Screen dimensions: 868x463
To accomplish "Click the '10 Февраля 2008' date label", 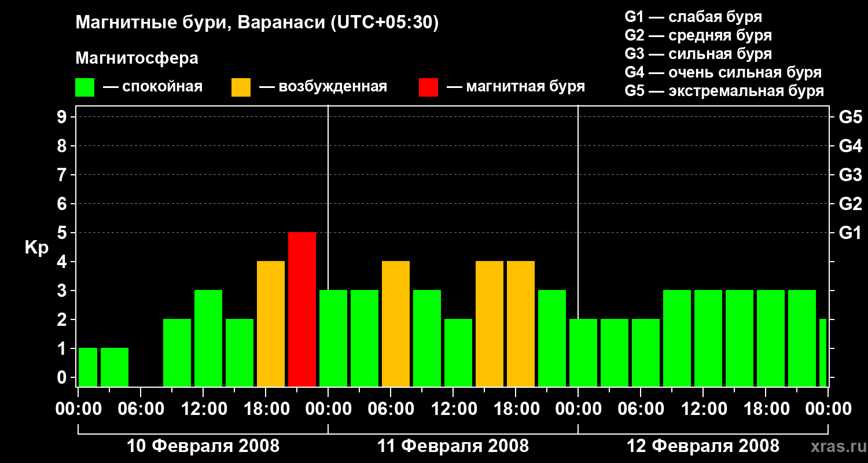I will pos(203,446).
